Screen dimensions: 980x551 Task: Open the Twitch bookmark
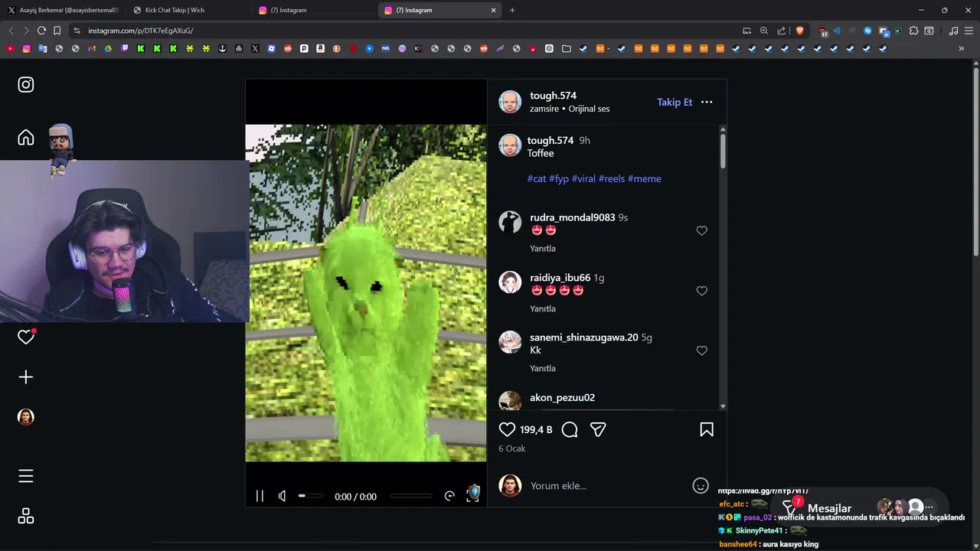(x=125, y=48)
